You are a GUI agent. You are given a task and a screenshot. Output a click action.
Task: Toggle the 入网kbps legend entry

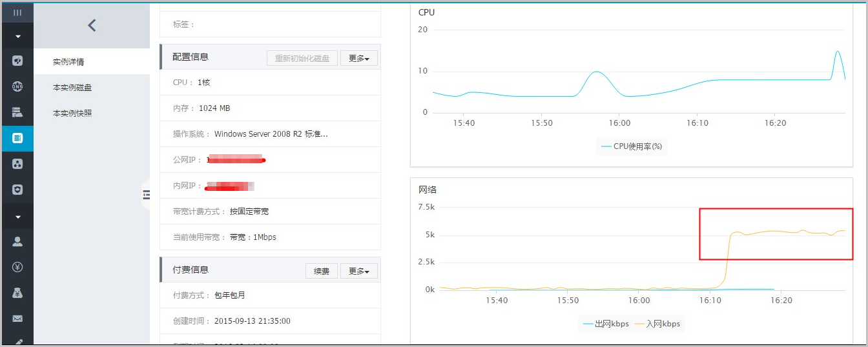click(x=657, y=324)
